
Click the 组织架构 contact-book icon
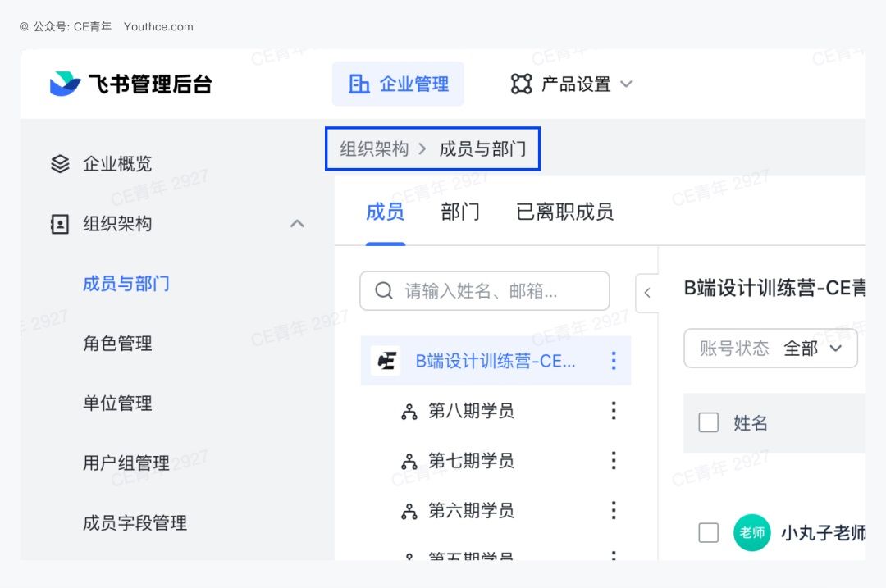(60, 224)
